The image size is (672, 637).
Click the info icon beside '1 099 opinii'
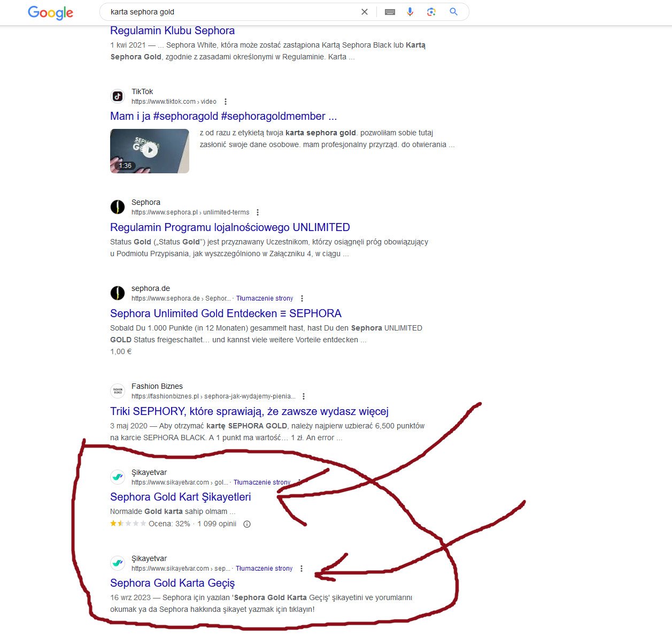coord(247,524)
